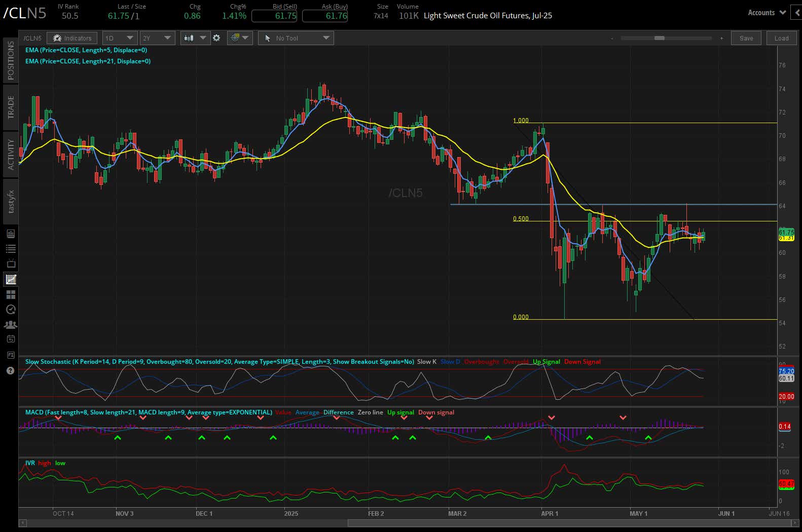Click the MACD 0.14 value tag
The width and height of the screenshot is (802, 532).
click(784, 427)
